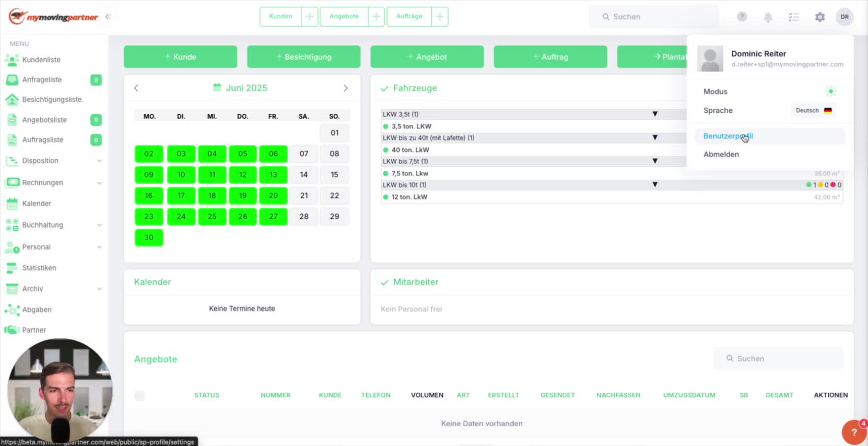
Task: Click the Abgaben sidebar icon
Action: tap(11, 310)
